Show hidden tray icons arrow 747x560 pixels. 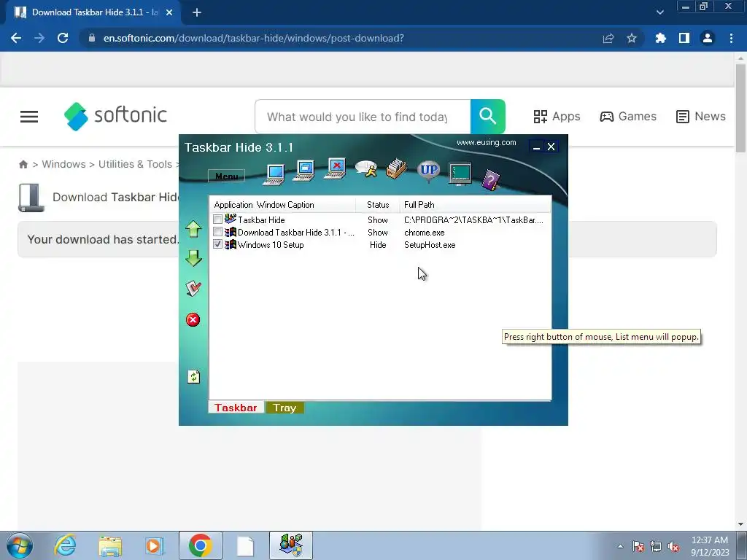coord(620,546)
